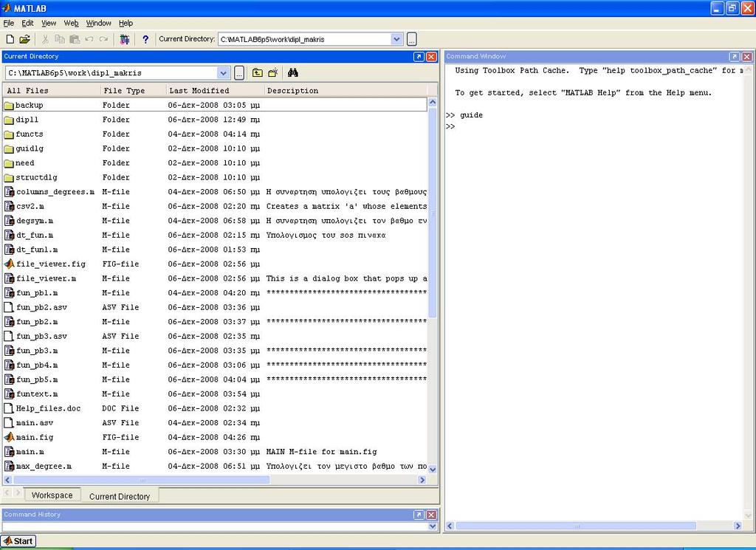Close the Current Directory panel
This screenshot has height=550, width=756.
pyautogui.click(x=431, y=56)
